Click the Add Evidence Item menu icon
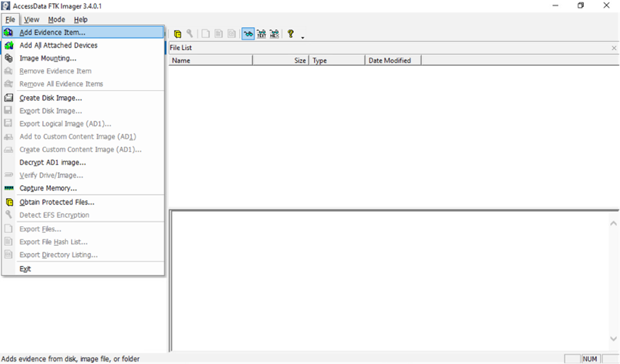This screenshot has width=620, height=364. point(8,32)
